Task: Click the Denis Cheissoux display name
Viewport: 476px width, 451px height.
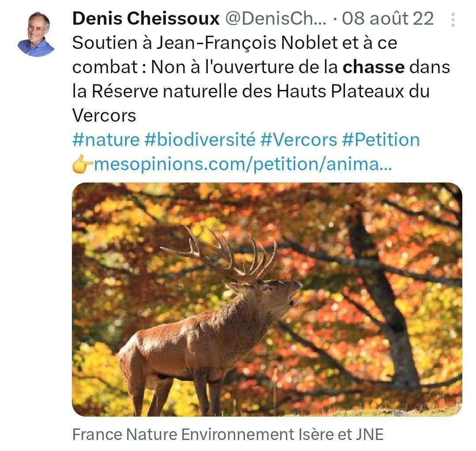Action: click(146, 19)
